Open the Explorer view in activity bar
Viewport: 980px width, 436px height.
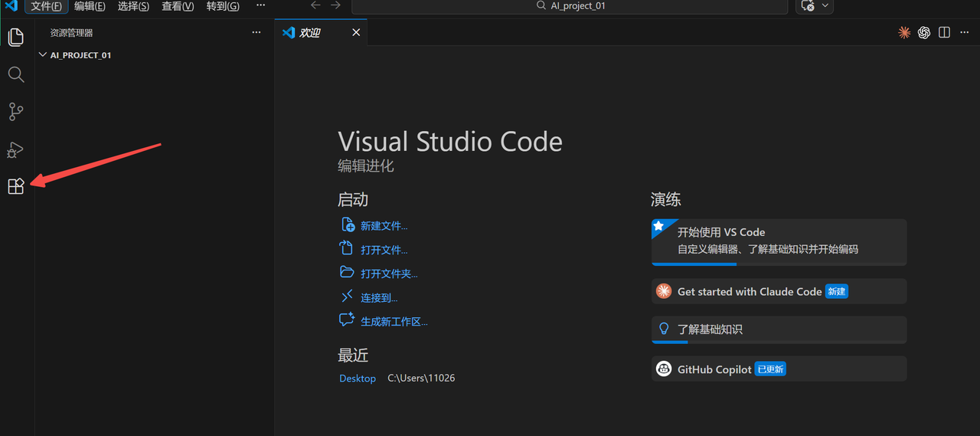pyautogui.click(x=15, y=37)
